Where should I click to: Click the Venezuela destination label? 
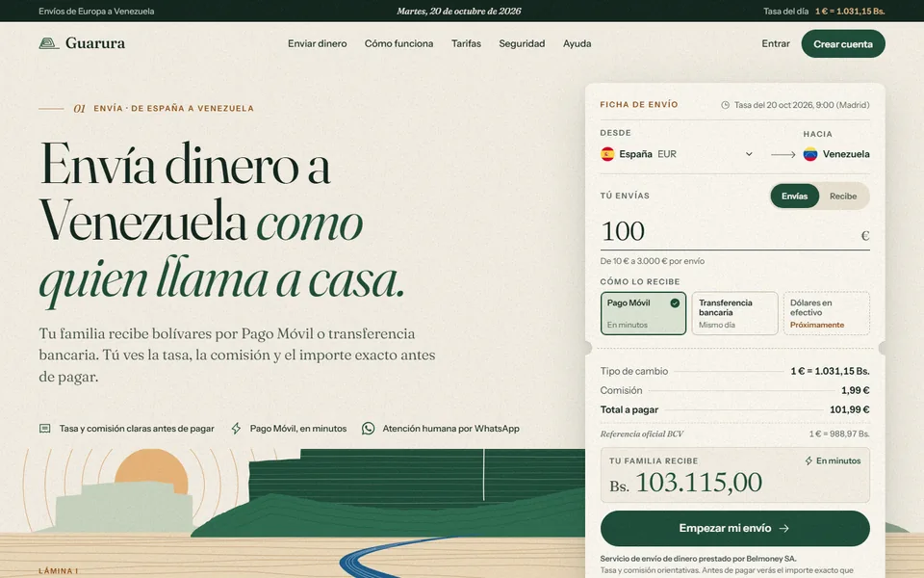pos(846,154)
